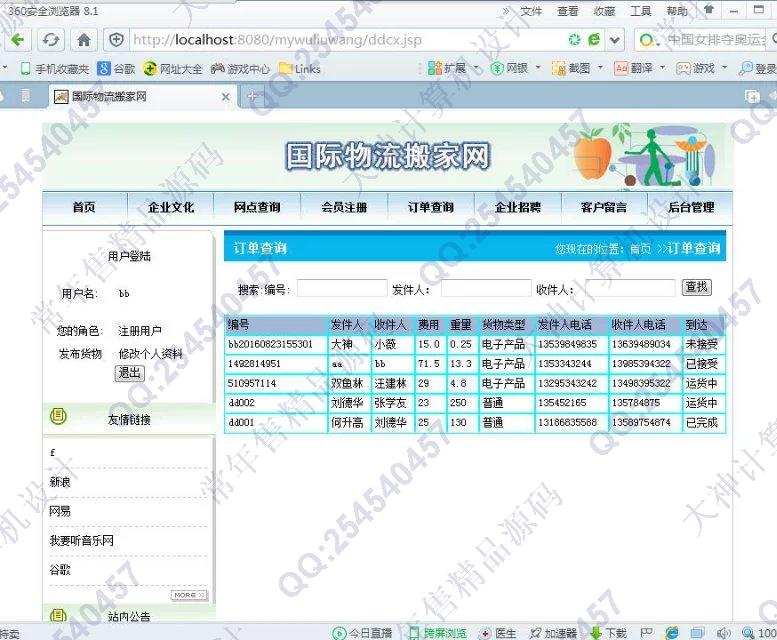Open the 网易 friendly link

(x=60, y=511)
